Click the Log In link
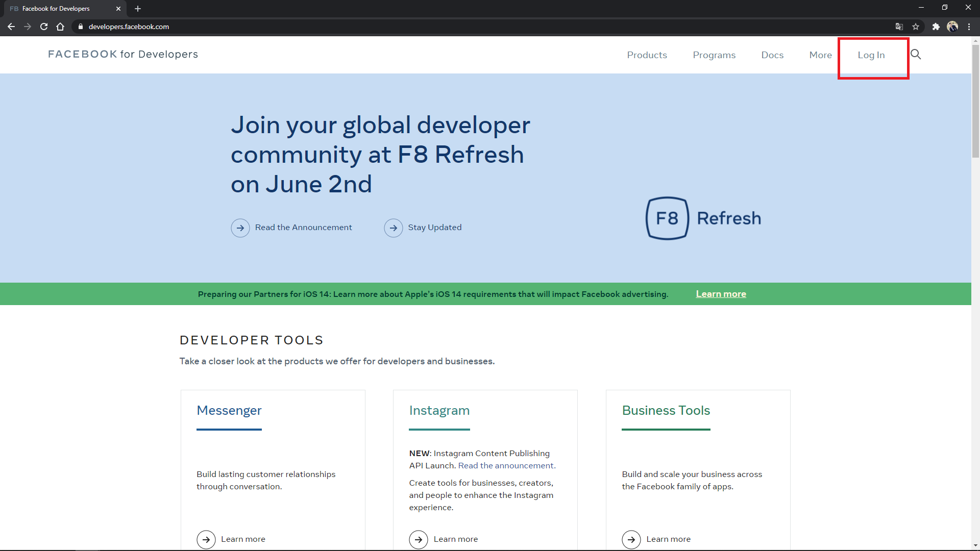 coord(871,55)
